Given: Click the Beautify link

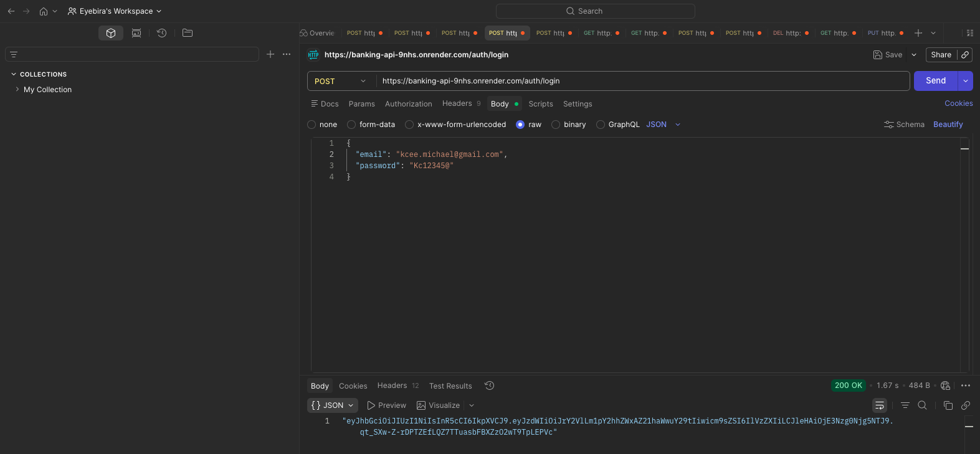Looking at the screenshot, I should (948, 125).
